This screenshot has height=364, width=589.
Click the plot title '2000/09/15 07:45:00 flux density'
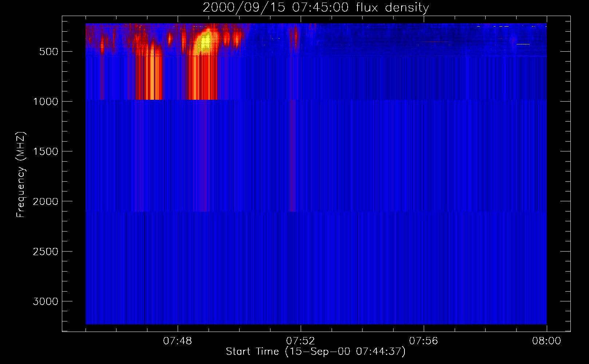316,7
